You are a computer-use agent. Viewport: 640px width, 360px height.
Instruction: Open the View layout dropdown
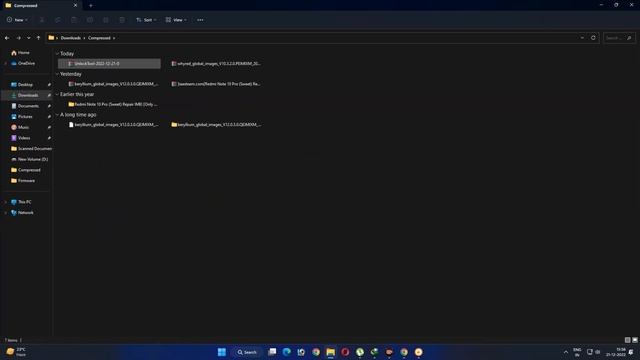[x=176, y=20]
